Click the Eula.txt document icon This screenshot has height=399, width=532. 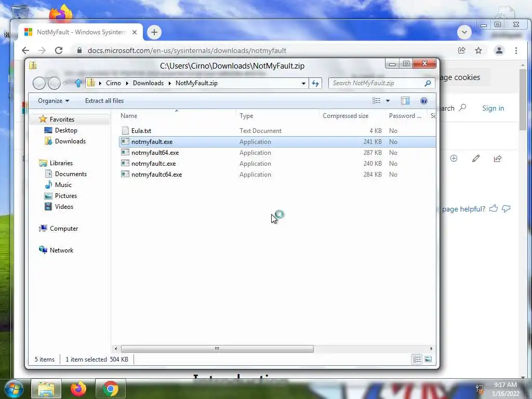click(x=125, y=130)
